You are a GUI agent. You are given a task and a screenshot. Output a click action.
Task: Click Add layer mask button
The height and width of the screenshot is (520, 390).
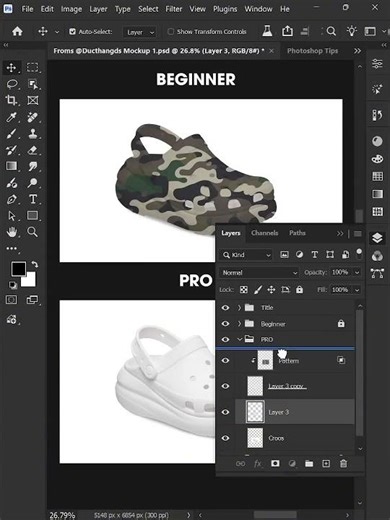coord(275,463)
